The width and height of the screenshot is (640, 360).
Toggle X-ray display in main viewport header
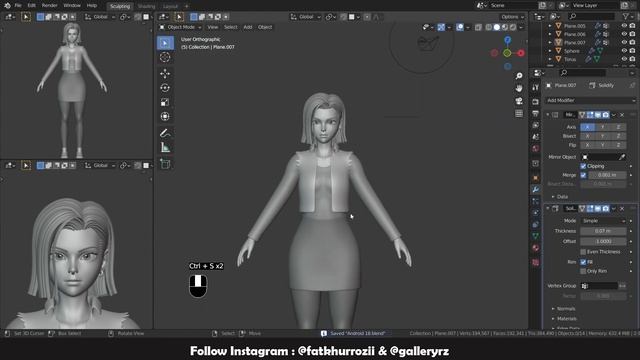pos(478,27)
